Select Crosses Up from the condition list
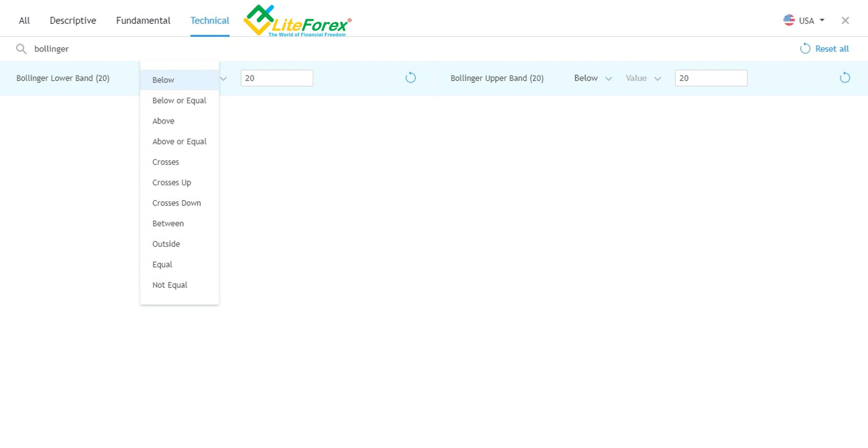The height and width of the screenshot is (448, 868). tap(172, 182)
